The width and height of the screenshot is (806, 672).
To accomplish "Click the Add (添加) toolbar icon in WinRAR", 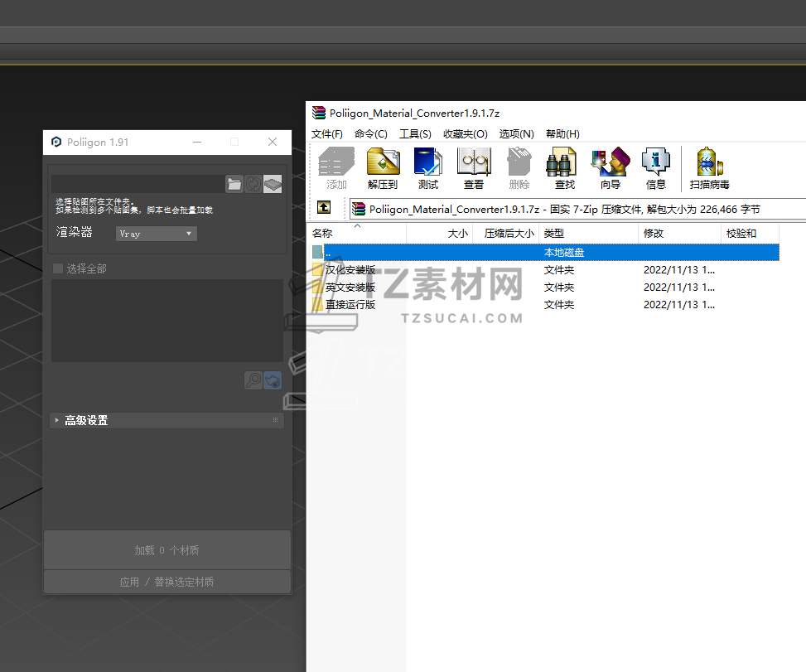I will pyautogui.click(x=336, y=168).
